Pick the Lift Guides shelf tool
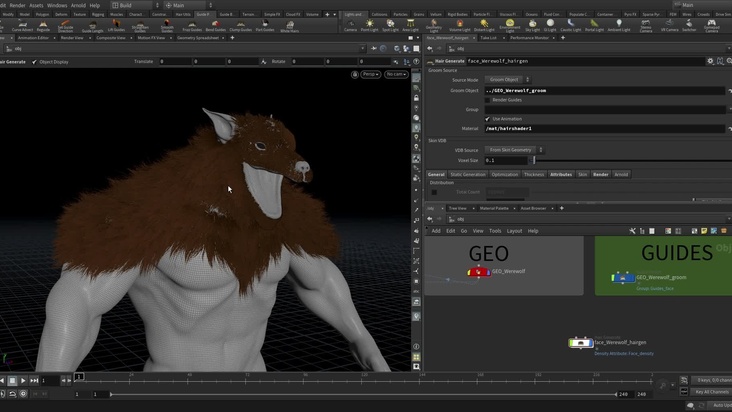Viewport: 732px width, 412px height. (x=116, y=26)
